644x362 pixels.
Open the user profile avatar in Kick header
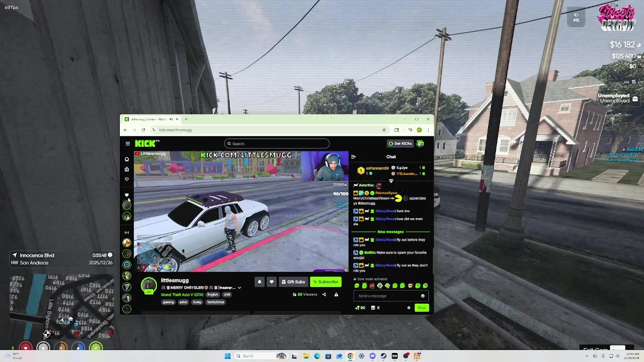[420, 144]
